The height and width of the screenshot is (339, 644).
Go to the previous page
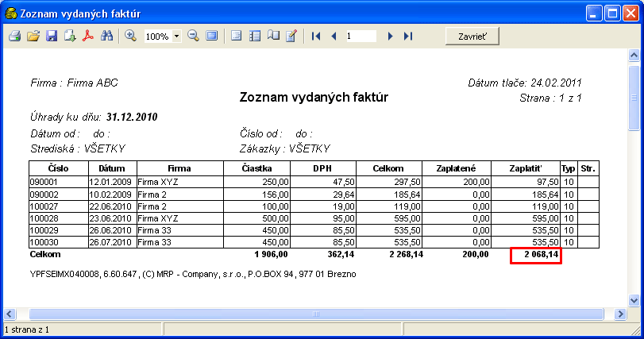334,36
